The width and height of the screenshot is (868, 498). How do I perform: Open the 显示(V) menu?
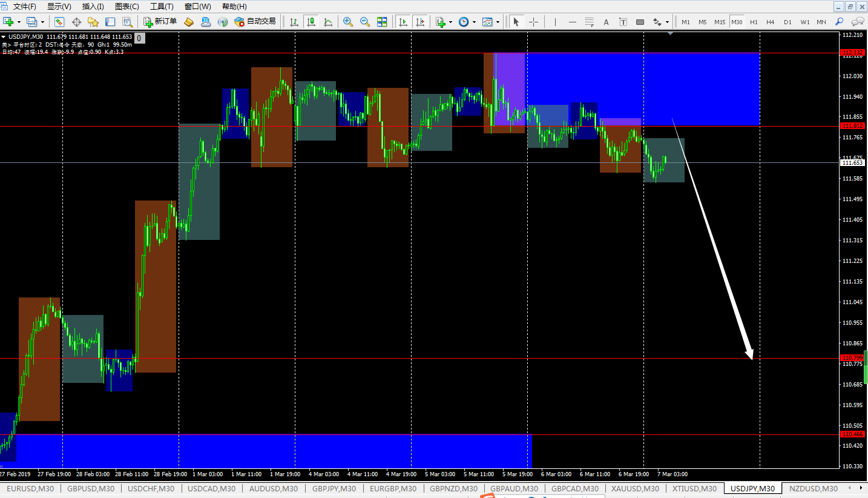[59, 7]
